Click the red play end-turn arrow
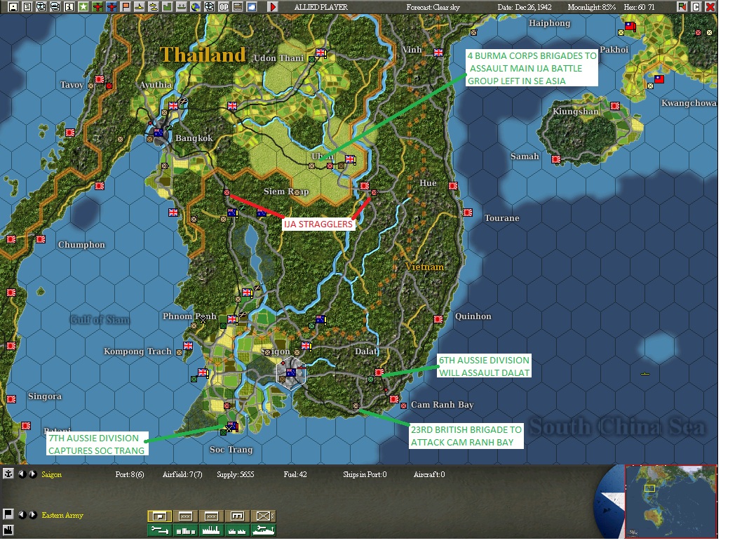The height and width of the screenshot is (543, 756). [272, 7]
